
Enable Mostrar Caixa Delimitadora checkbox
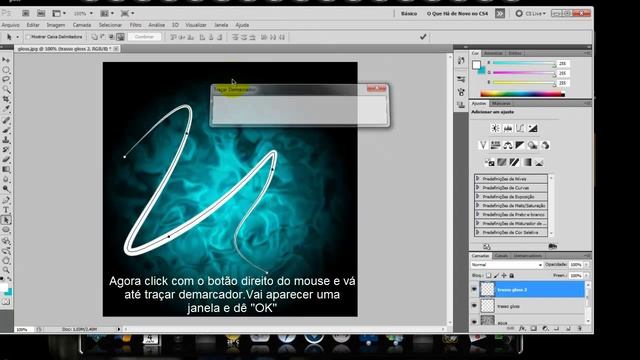[28, 37]
